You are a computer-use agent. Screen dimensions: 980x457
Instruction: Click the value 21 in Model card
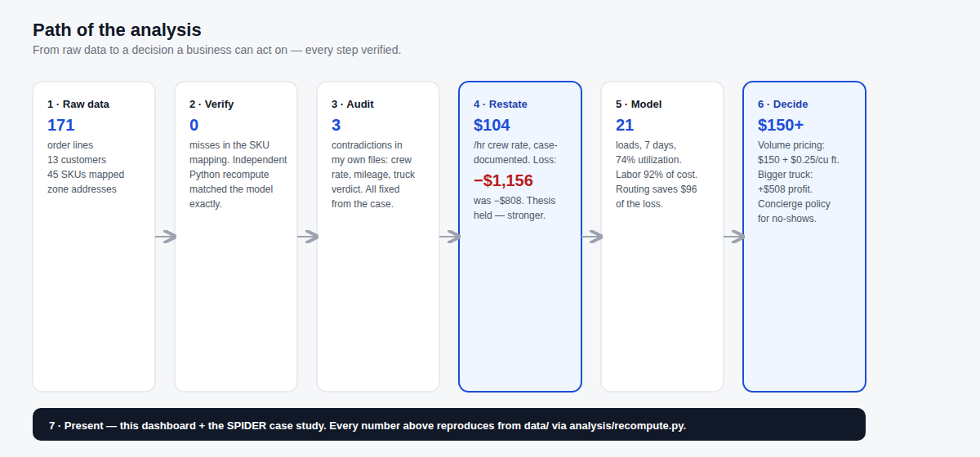click(x=625, y=125)
